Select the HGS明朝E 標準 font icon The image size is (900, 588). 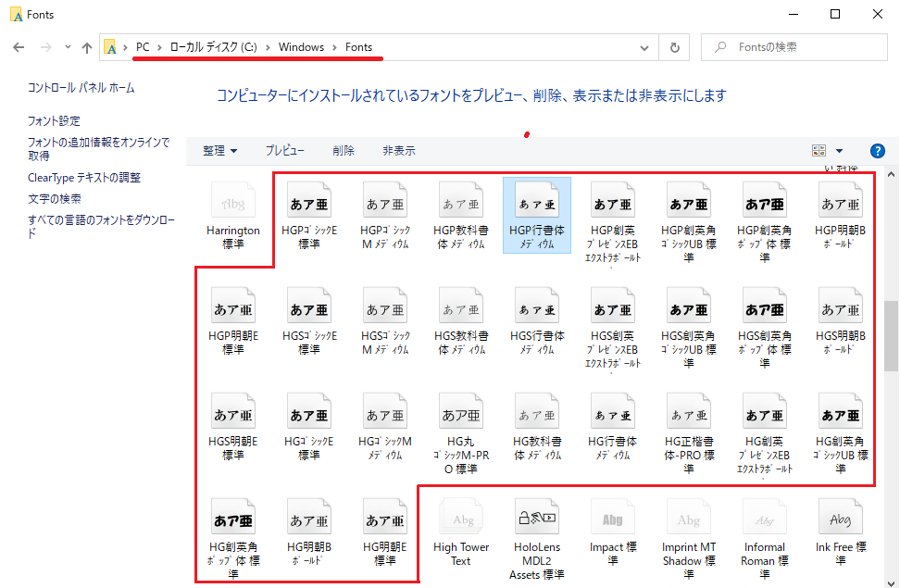tap(233, 412)
